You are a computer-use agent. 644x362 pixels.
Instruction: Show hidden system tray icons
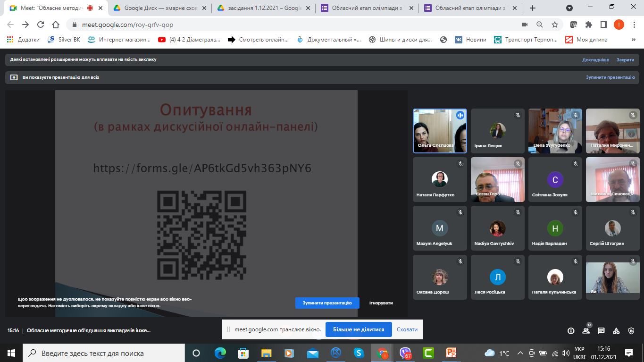[520, 353]
